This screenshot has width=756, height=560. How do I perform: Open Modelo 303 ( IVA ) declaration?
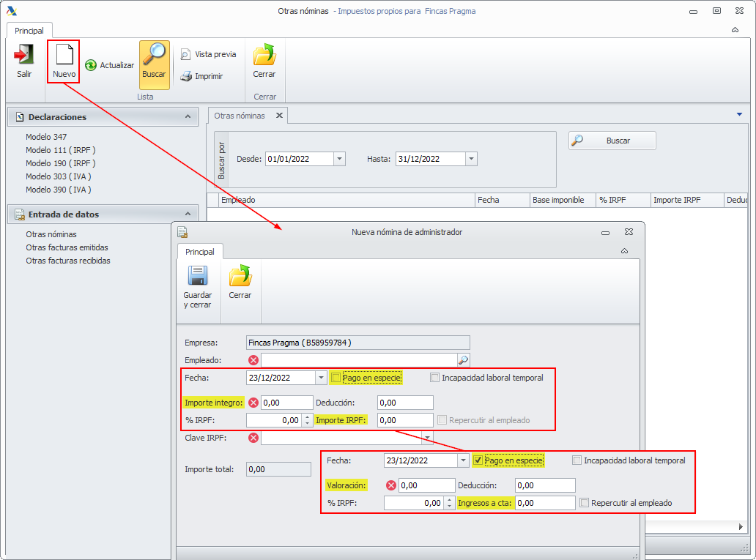[x=59, y=176]
